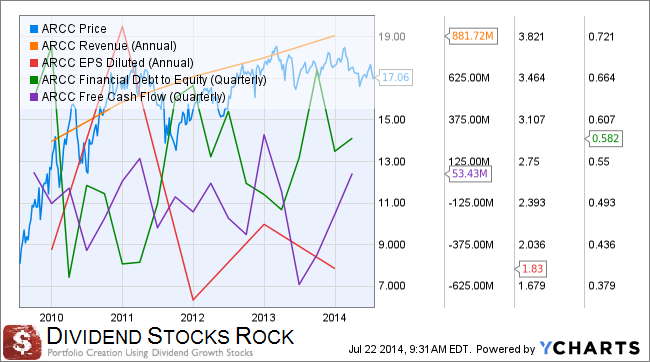Click the 0.379 debt ratio axis value
Image resolution: width=650 pixels, height=362 pixels.
(602, 286)
